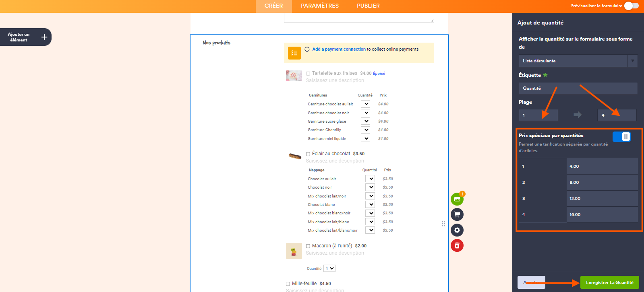Viewport: 644px width, 292px height.
Task: Open Mix chocolat lait/noir dropdown
Action: tap(370, 196)
